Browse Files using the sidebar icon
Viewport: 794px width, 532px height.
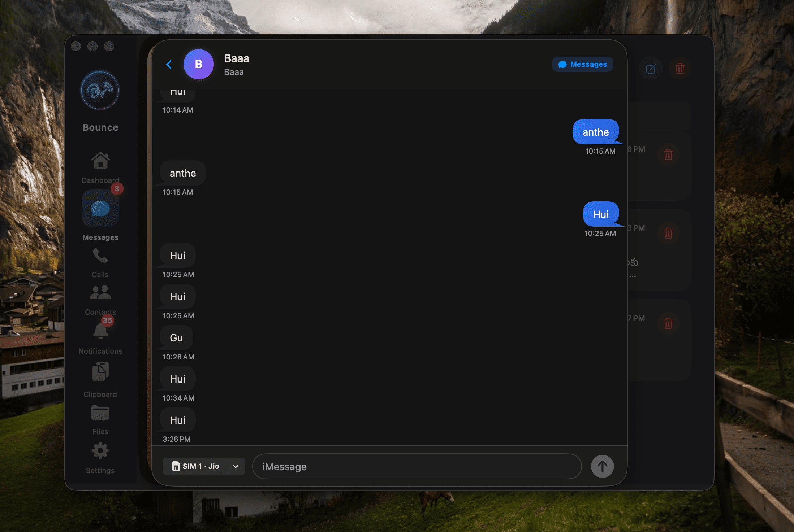pos(100,413)
